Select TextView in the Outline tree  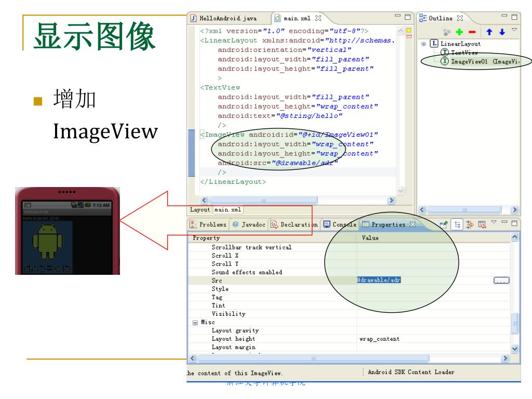(464, 52)
